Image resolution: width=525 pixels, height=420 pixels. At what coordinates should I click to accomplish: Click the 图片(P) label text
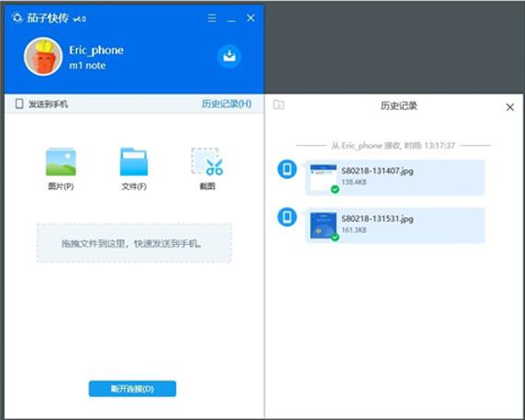pyautogui.click(x=61, y=186)
